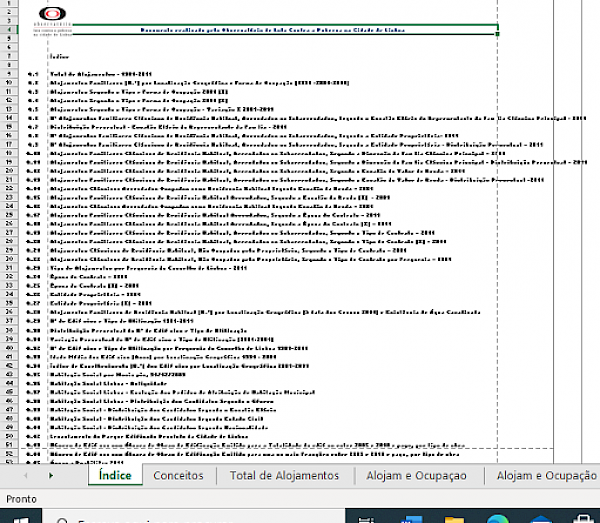Select row header 4
600x523 pixels.
pos(9,29)
